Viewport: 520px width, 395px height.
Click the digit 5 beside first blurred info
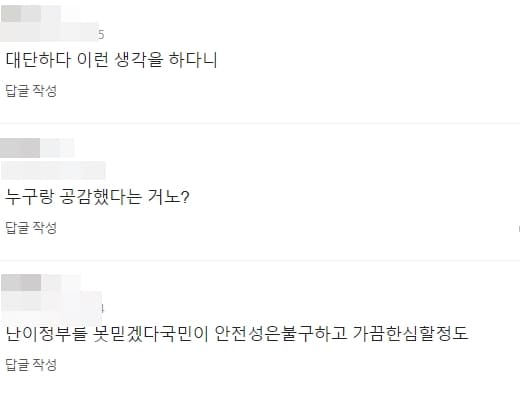[101, 35]
